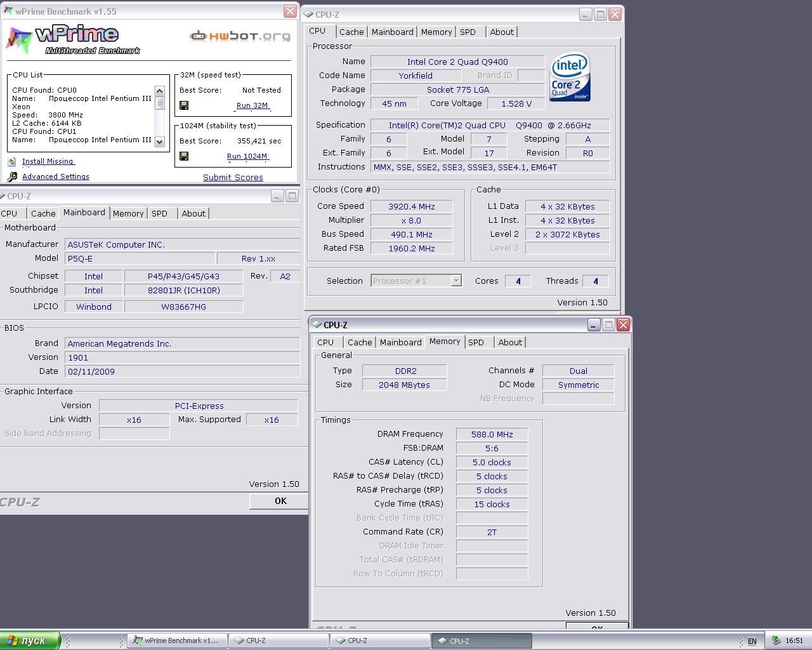812x650 pixels.
Task: Click the LPCIO value W83667HG
Action: [x=183, y=307]
